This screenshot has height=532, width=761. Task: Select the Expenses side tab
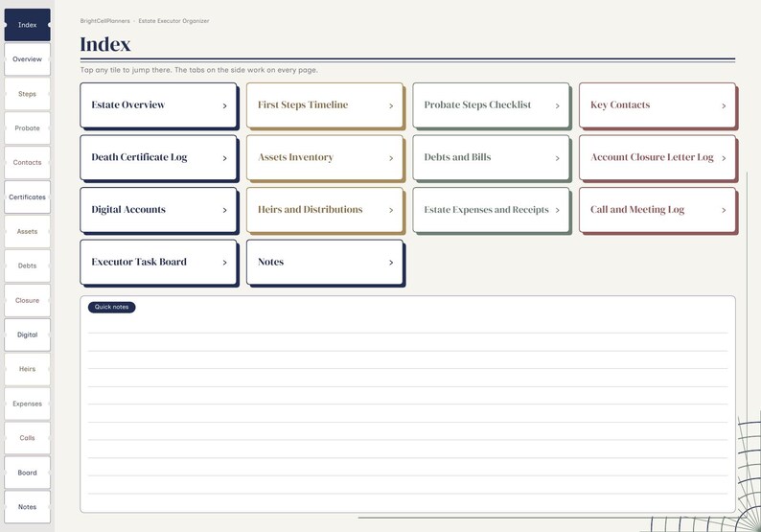pyautogui.click(x=27, y=404)
